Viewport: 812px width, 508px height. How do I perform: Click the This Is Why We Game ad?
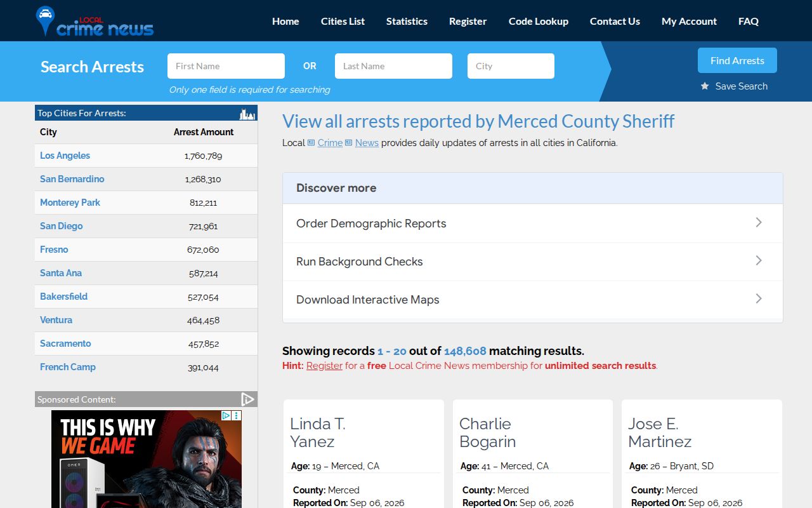(147, 459)
